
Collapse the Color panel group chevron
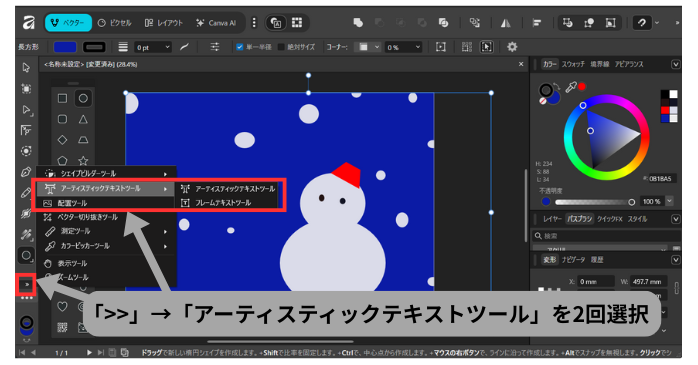675,65
